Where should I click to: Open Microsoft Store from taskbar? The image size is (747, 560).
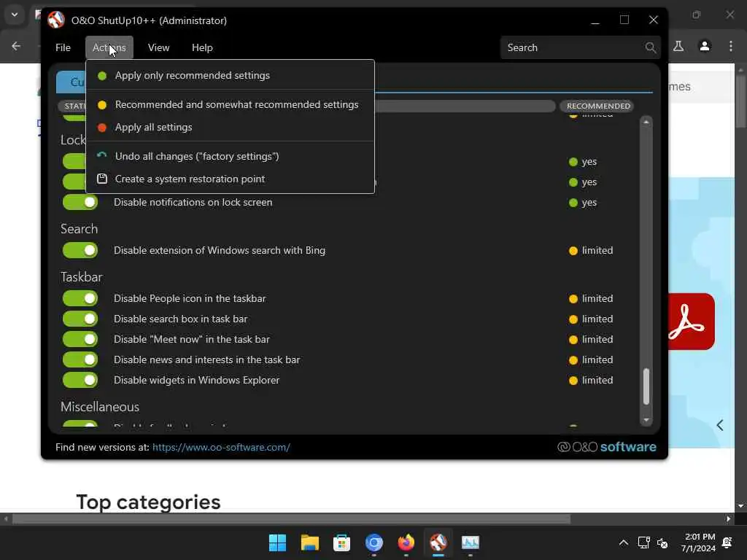pyautogui.click(x=341, y=542)
